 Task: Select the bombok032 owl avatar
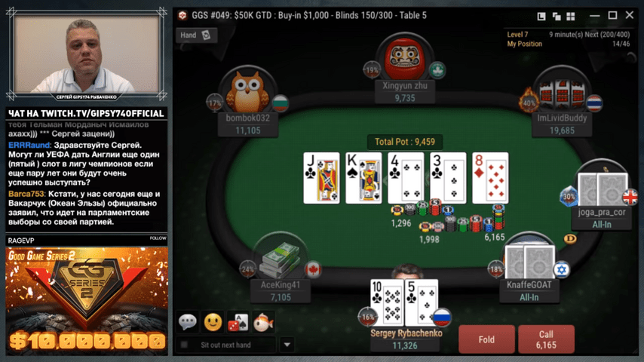tap(247, 91)
